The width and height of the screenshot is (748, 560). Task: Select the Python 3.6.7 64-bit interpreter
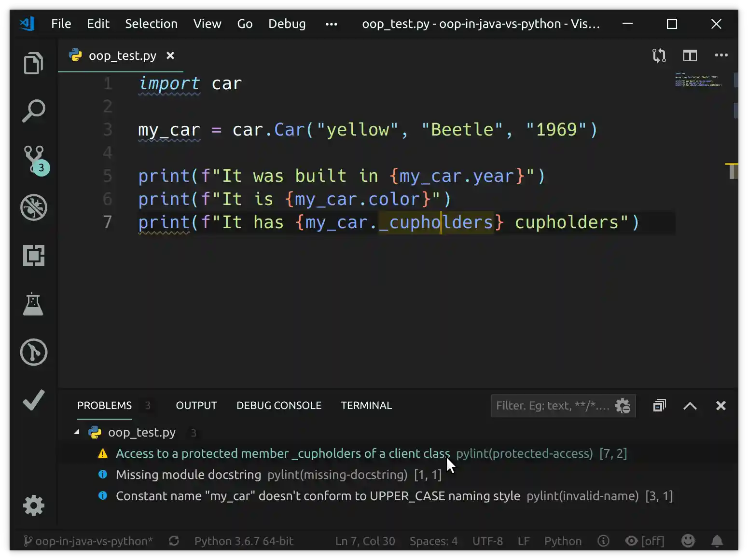[x=244, y=541]
